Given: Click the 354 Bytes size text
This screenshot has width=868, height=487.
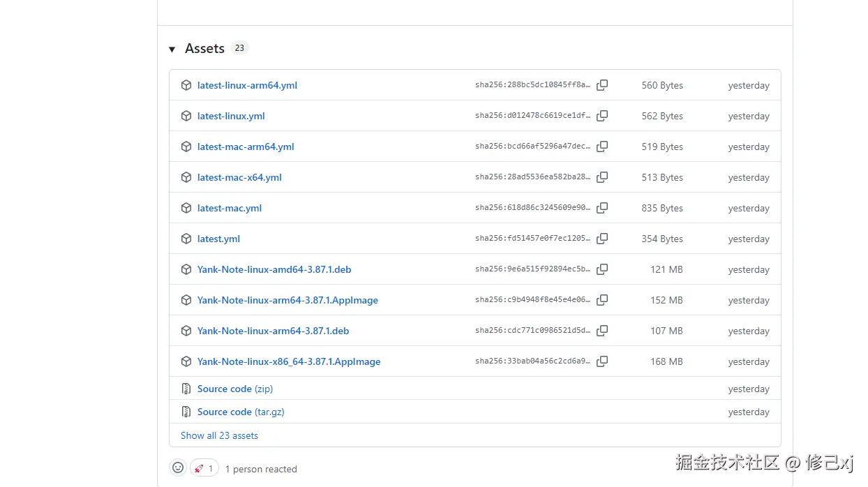Looking at the screenshot, I should coord(662,239).
